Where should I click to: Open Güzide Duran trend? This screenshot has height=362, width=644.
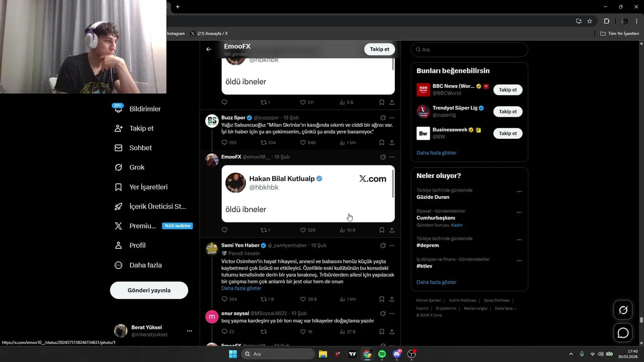(x=433, y=197)
